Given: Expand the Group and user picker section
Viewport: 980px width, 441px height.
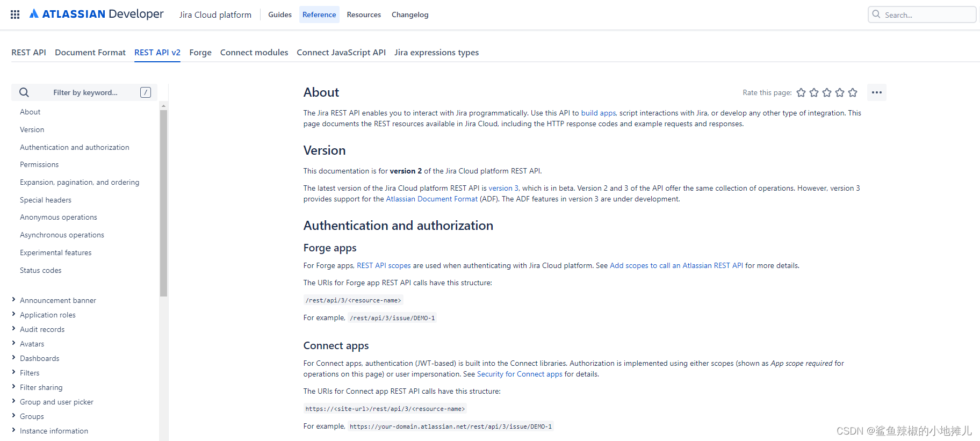Looking at the screenshot, I should click(x=13, y=401).
